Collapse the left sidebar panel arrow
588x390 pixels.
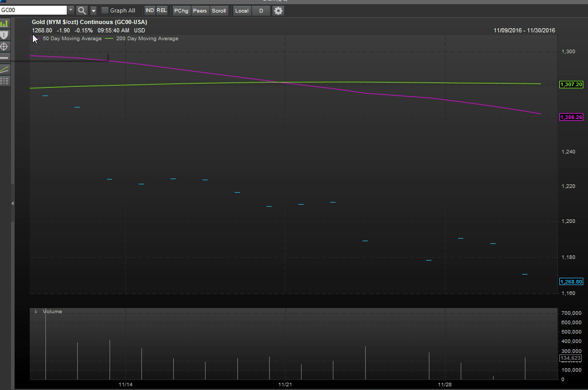click(x=13, y=204)
